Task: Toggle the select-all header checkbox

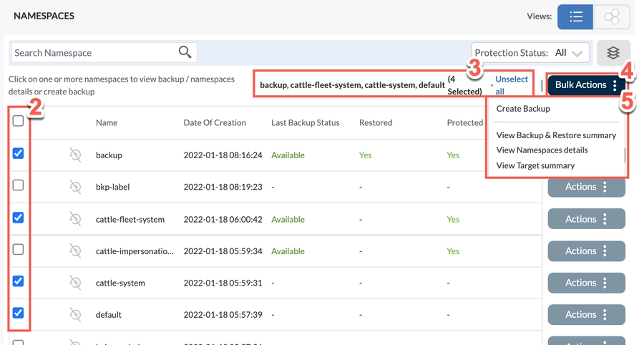Action: pos(19,121)
